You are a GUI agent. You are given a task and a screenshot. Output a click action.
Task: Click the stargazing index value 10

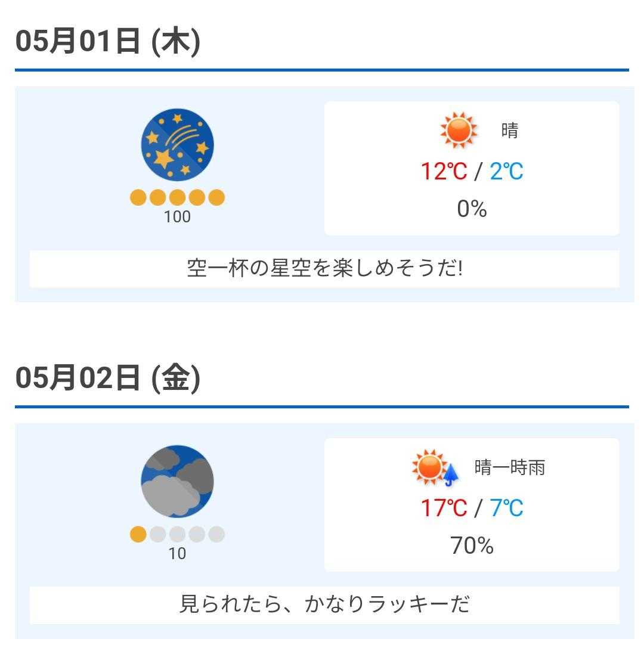177,554
